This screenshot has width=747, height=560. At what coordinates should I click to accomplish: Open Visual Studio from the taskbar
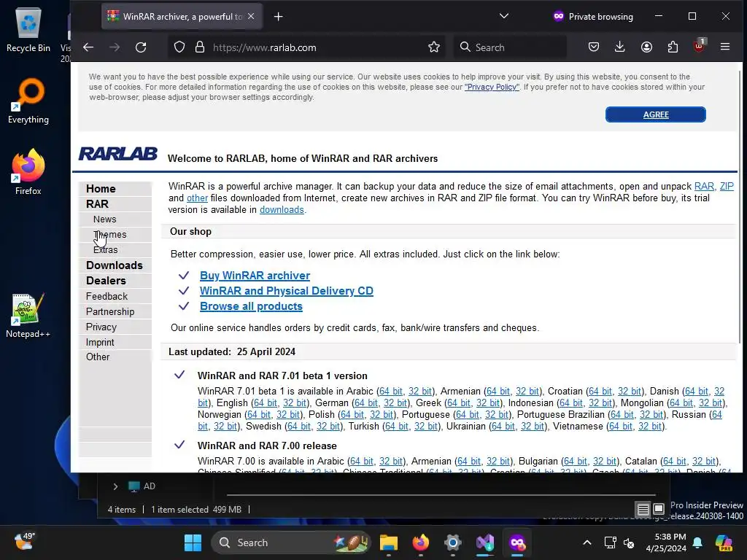click(485, 542)
